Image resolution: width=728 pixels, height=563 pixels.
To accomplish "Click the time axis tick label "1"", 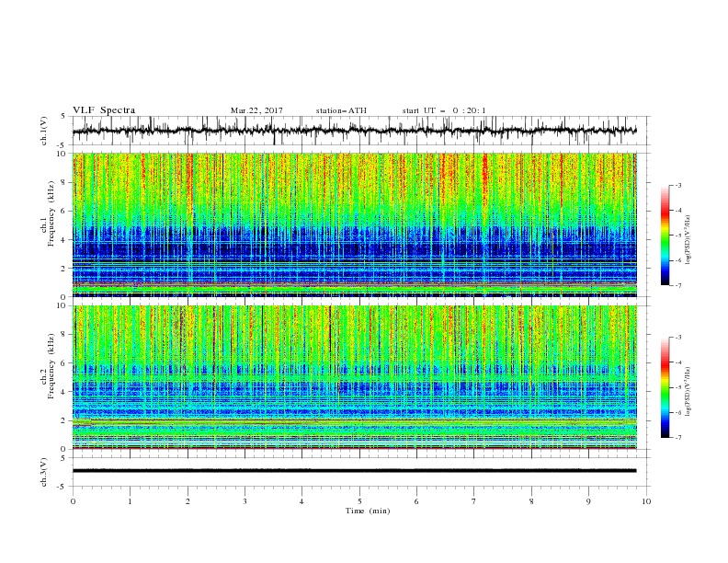I will click(x=130, y=501).
